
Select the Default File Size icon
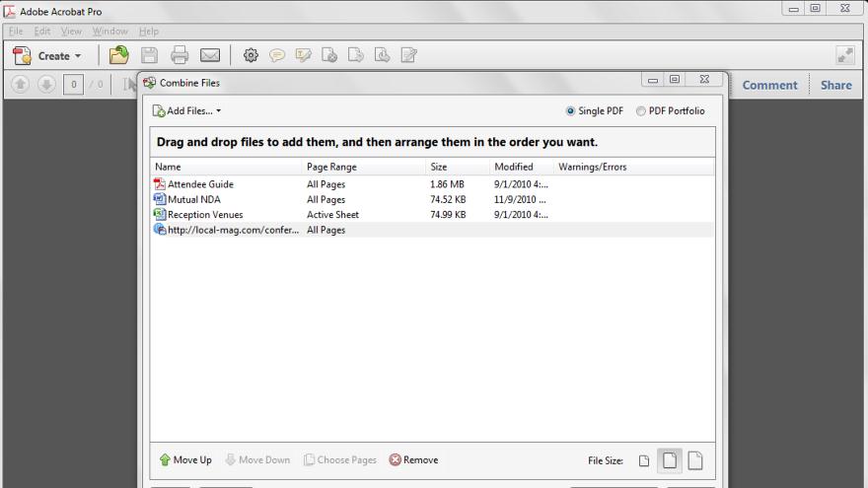pos(670,460)
